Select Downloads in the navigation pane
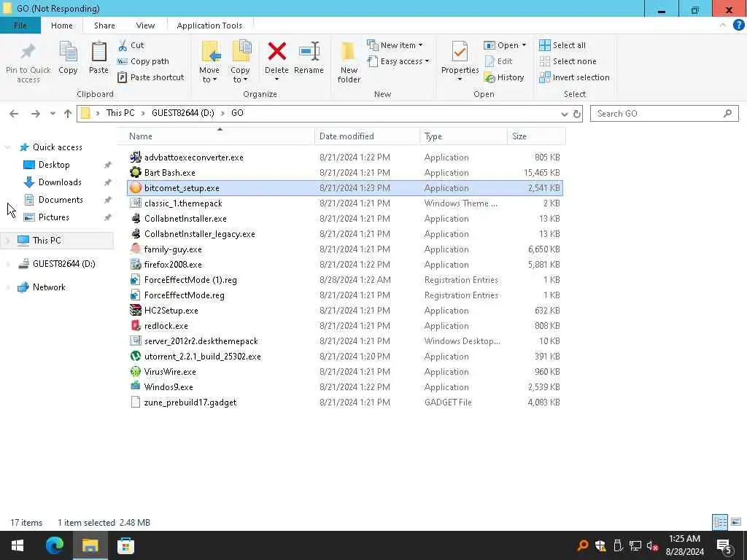 point(60,182)
